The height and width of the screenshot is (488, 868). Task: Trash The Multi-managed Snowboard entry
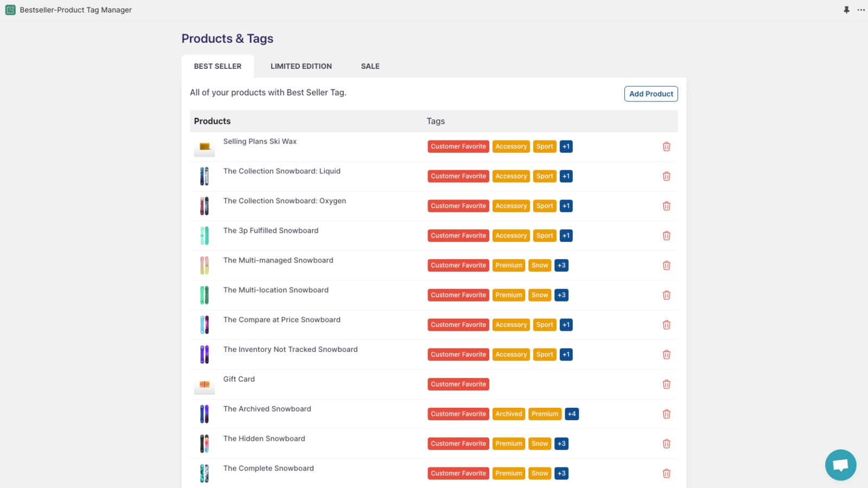pos(666,266)
